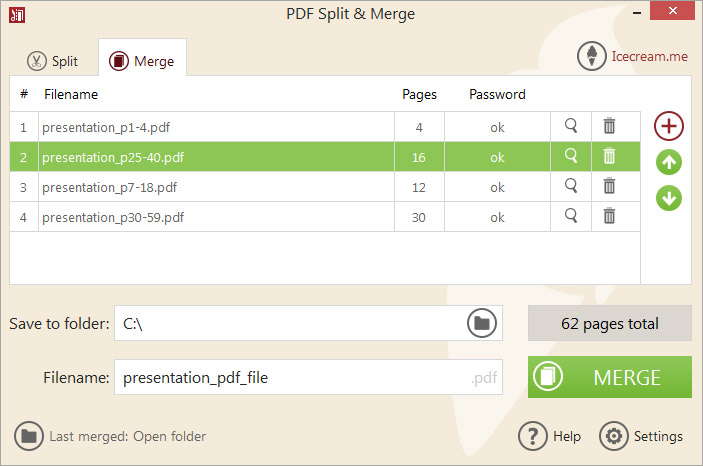
Task: Remove presentation_p7-18.pdf with trash icon
Action: [609, 186]
